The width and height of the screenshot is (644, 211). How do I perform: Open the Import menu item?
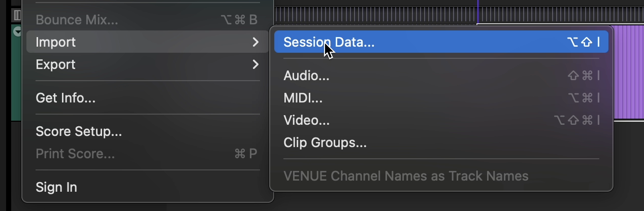56,42
